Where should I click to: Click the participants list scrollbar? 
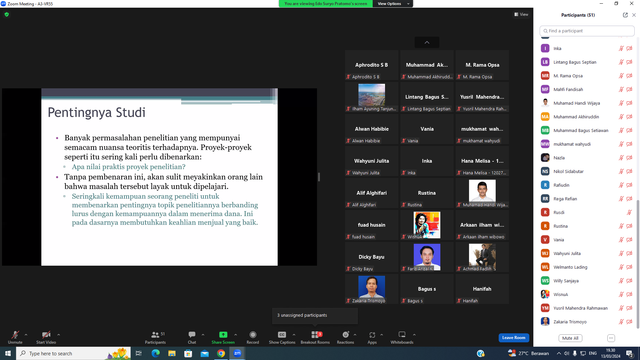click(638, 263)
